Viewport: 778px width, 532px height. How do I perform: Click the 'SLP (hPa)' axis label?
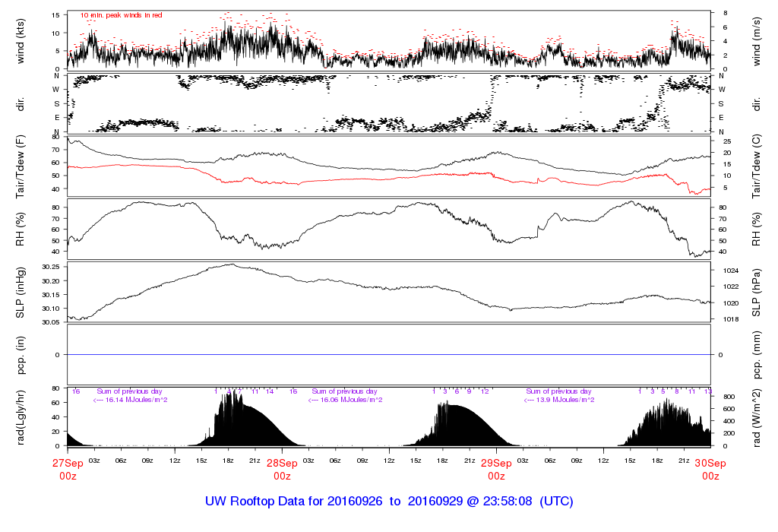click(x=757, y=292)
